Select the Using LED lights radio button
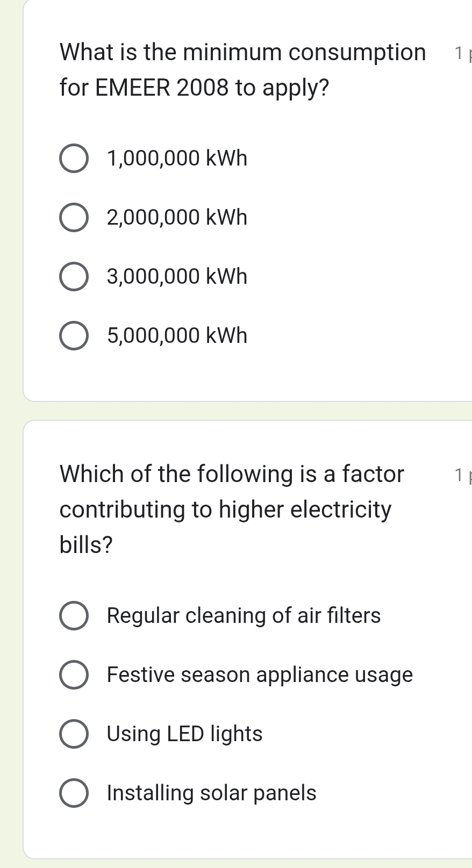Image resolution: width=472 pixels, height=868 pixels. point(74,734)
